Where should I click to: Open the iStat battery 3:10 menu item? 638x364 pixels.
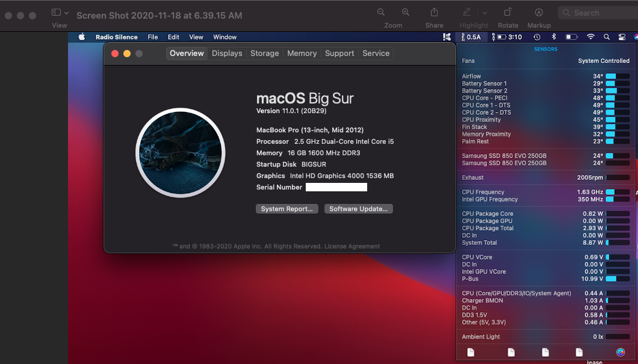[x=507, y=37]
